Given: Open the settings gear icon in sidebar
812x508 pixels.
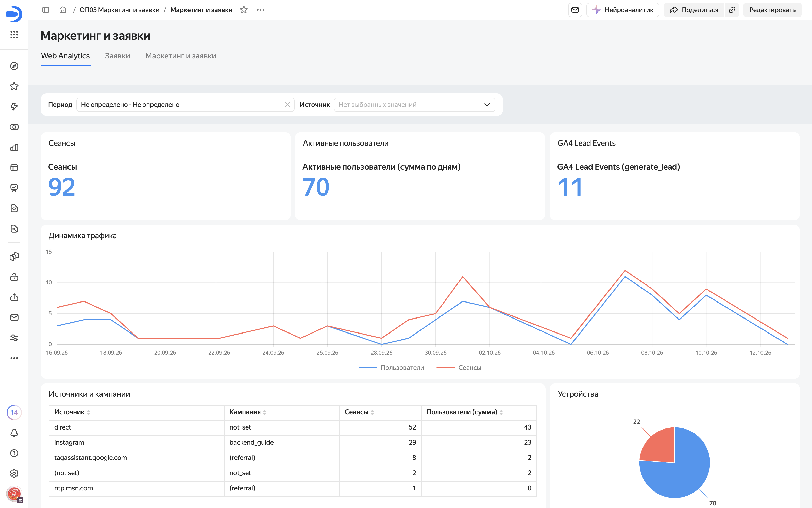Looking at the screenshot, I should coord(14,473).
